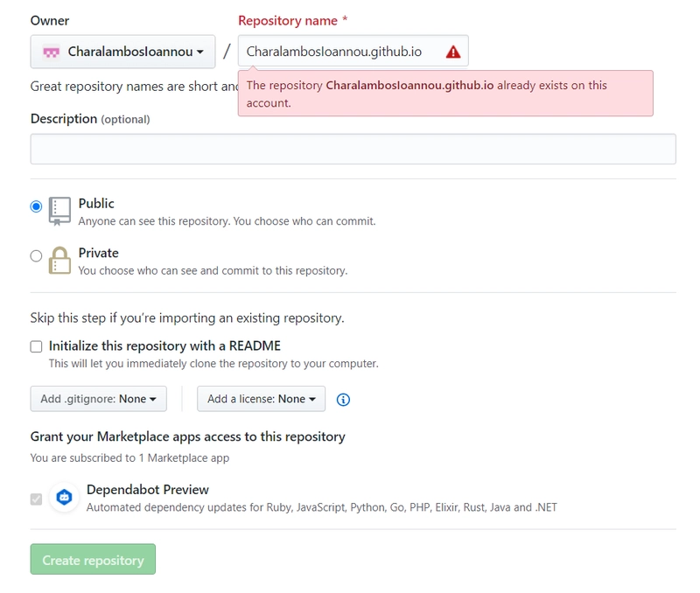Click the Private repository lock icon
Image resolution: width=700 pixels, height=593 pixels.
point(59,260)
